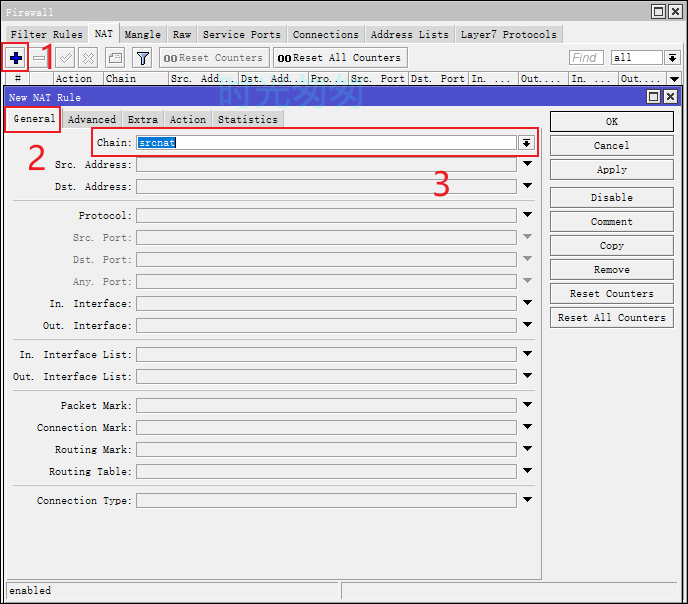Click the Dst. Port column header
This screenshot has height=604, width=688.
(x=438, y=79)
